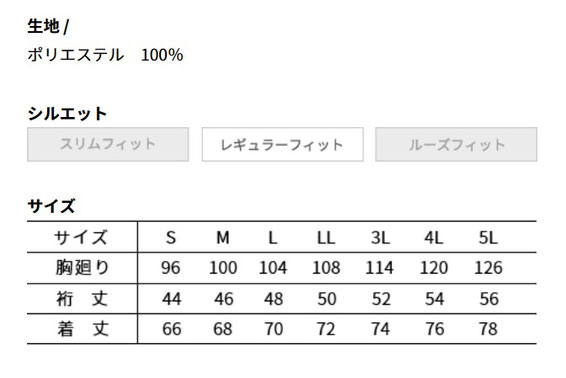Click the シルエット section heading
566x378 pixels.
67,114
